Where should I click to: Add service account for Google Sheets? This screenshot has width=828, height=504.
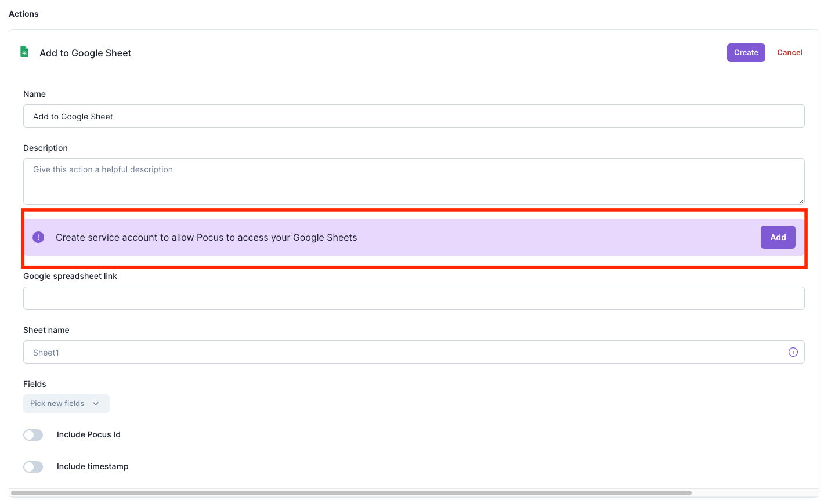[778, 237]
